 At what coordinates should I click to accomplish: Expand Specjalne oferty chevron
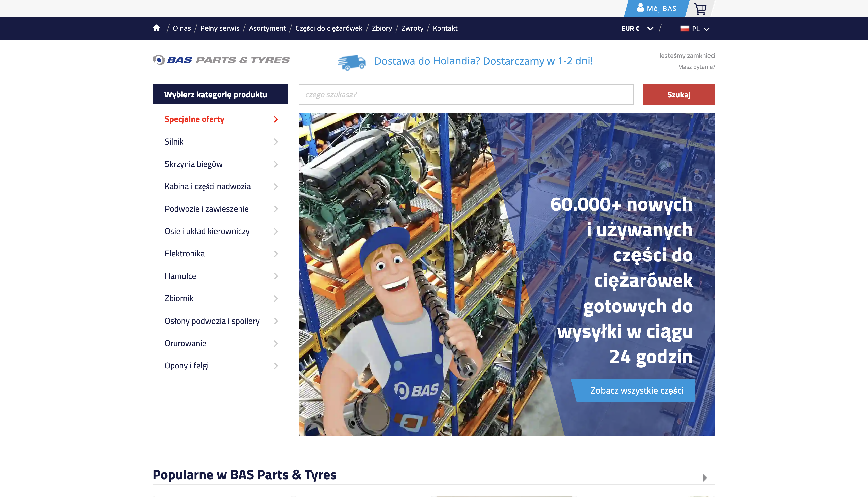tap(276, 119)
